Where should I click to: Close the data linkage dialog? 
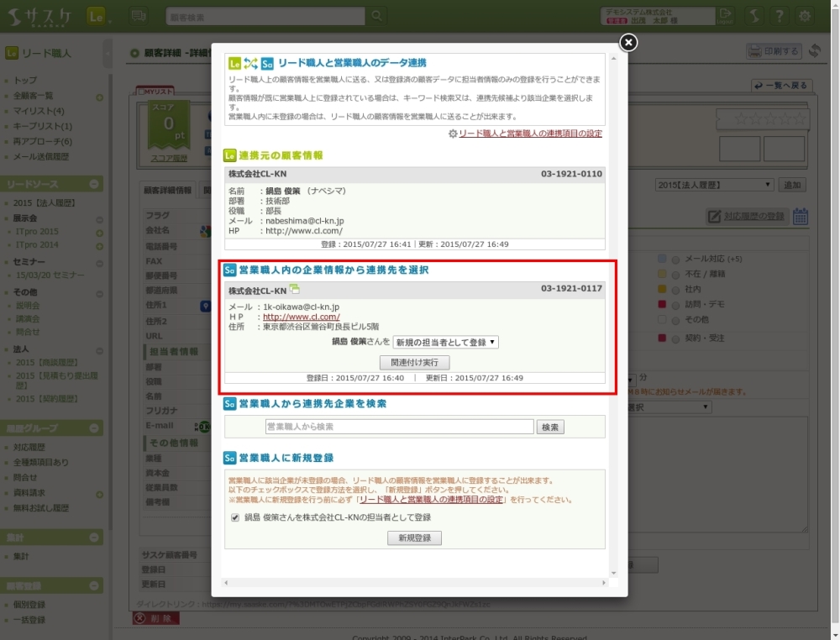(627, 43)
